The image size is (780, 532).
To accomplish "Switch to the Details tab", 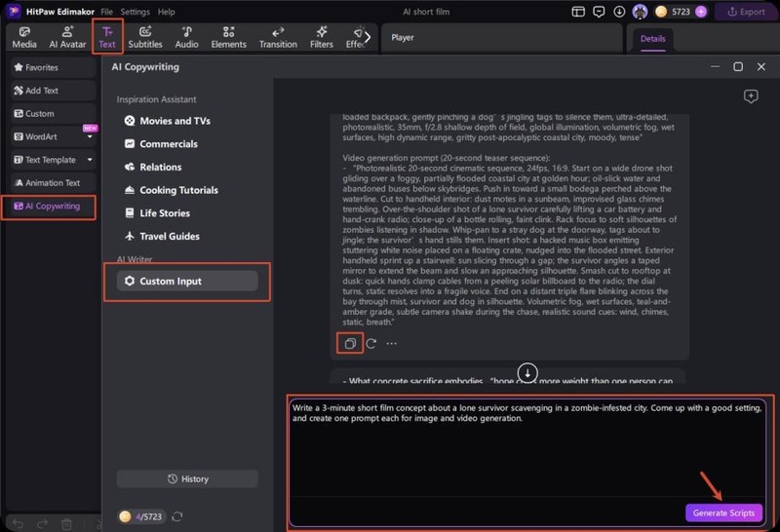I will 652,39.
